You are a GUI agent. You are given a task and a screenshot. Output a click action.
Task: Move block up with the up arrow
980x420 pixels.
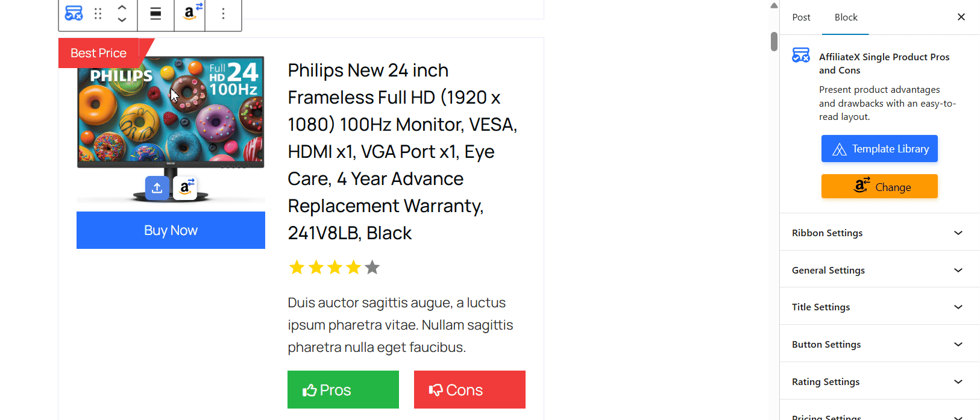(122, 7)
